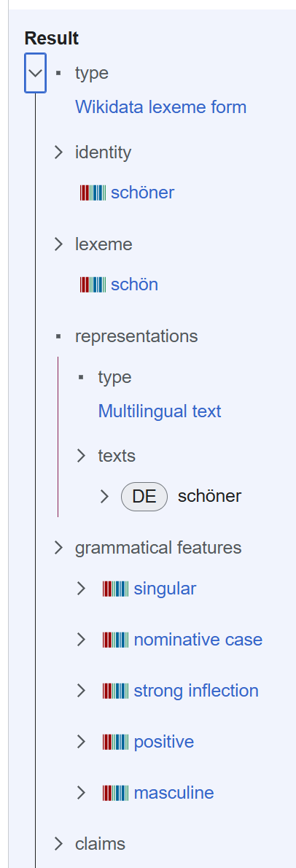Click Wikidata icon next to positive
296x868 pixels.
[x=116, y=742]
